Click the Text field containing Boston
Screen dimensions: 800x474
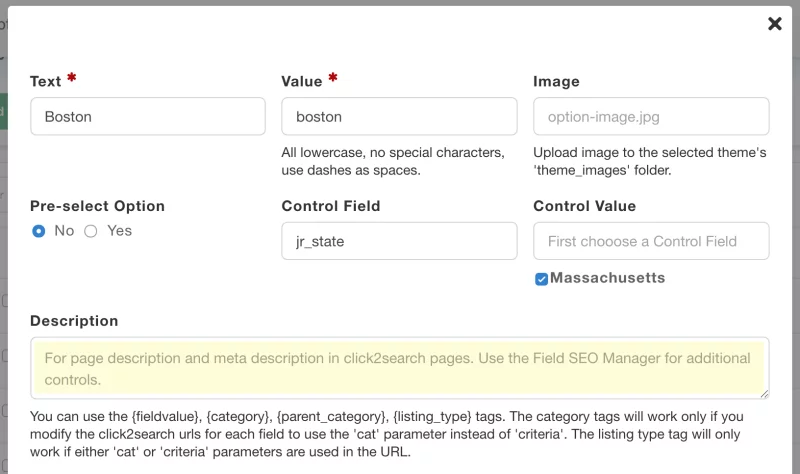click(148, 116)
